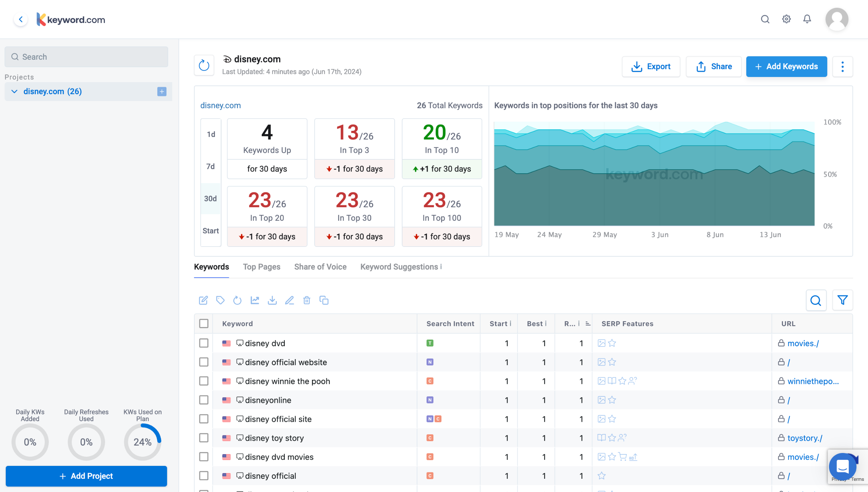Go back using the left chevron button

tap(21, 19)
